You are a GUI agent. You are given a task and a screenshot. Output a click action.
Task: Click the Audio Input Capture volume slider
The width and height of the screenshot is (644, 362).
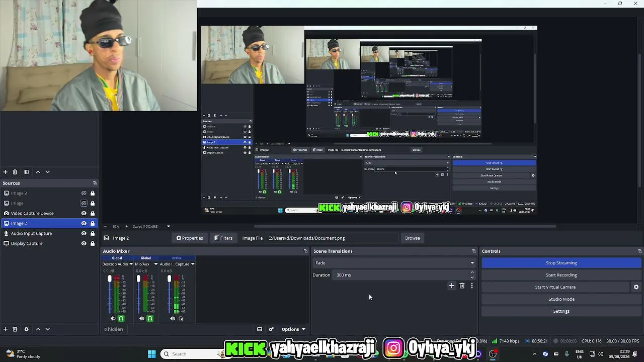(169, 294)
